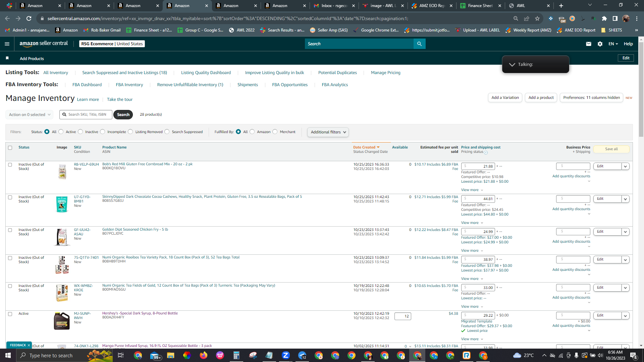Click the share page icon in address bar
The height and width of the screenshot is (362, 644).
(527, 18)
